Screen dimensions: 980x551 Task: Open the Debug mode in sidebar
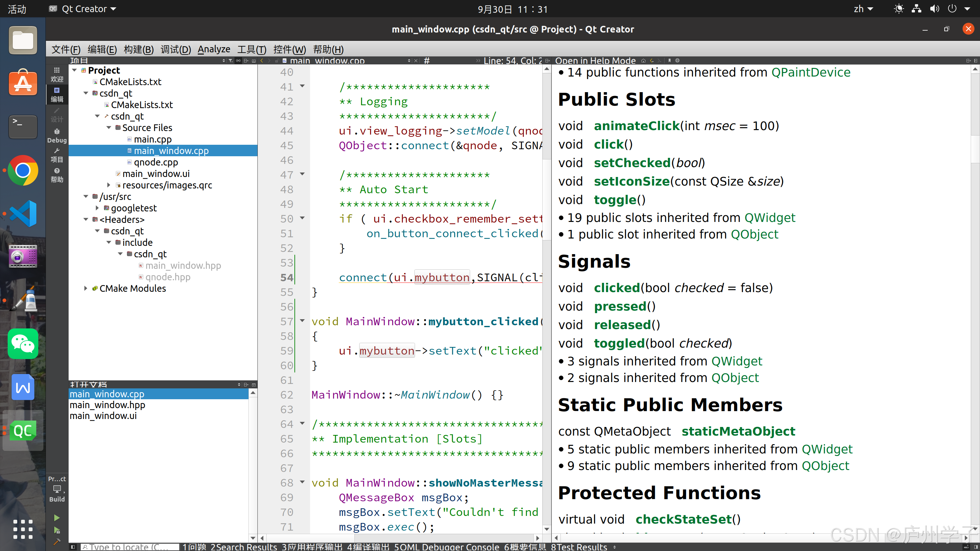(x=57, y=136)
